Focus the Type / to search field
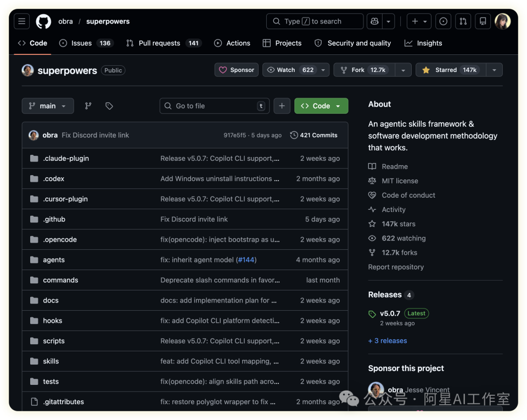Screen dimensions: 527x420 point(315,21)
